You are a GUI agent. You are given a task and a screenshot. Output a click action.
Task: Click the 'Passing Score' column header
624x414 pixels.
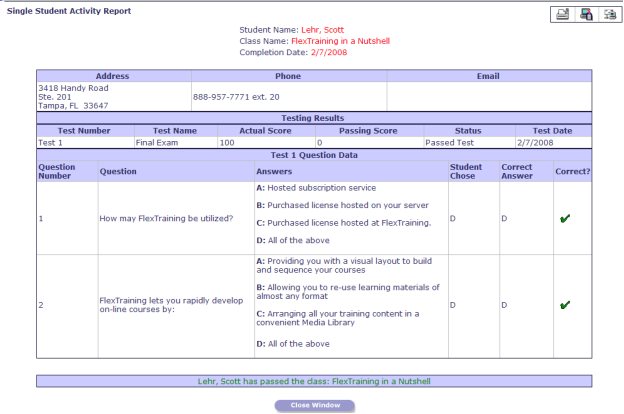(x=368, y=131)
